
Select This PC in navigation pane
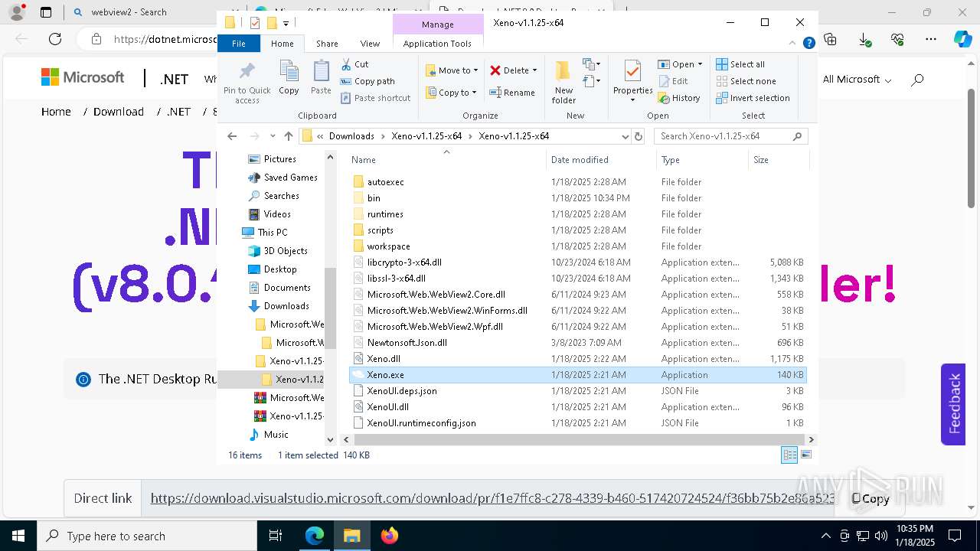[x=272, y=233]
